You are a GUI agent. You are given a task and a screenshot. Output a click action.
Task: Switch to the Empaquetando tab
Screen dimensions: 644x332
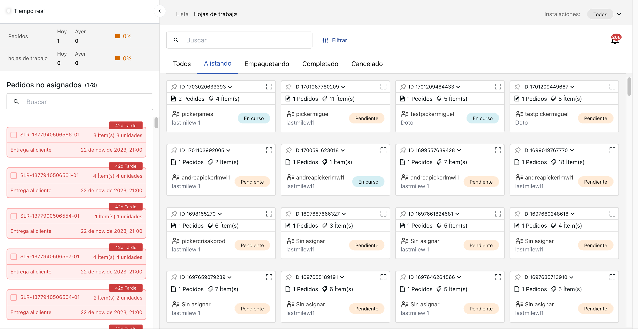click(x=266, y=64)
